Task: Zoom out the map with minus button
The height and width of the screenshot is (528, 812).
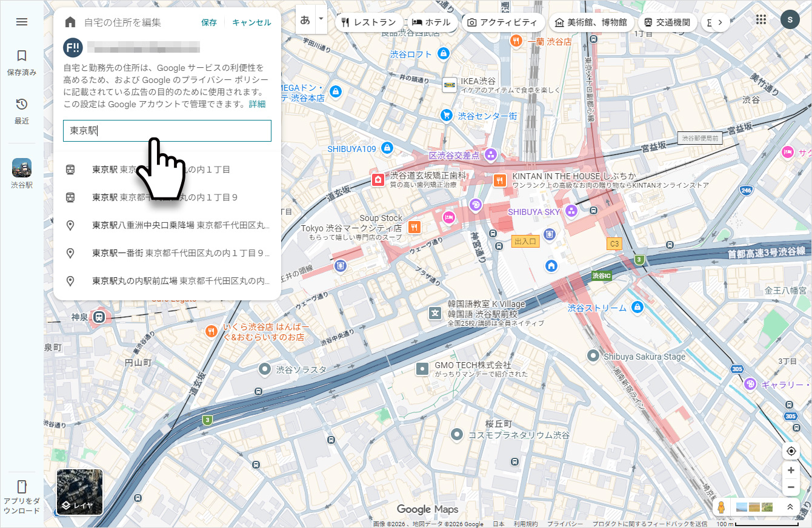Action: pos(791,487)
